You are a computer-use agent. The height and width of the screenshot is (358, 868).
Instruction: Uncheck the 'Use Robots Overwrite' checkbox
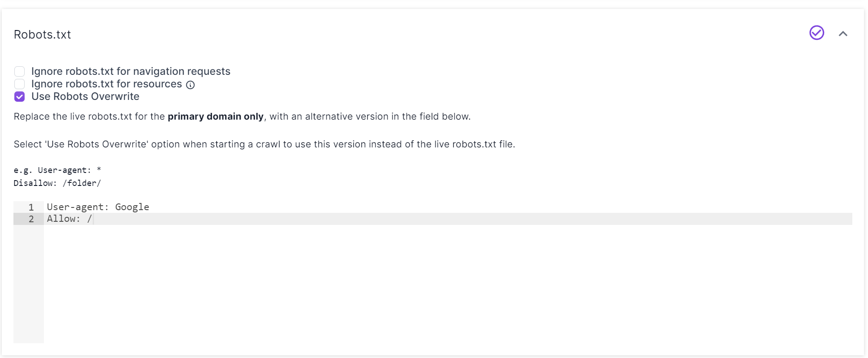19,96
